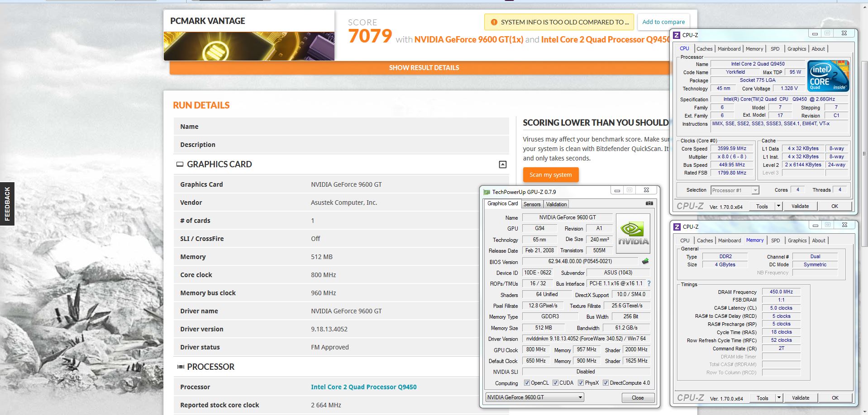Switch to Mainboard tab in upper CPU-Z
This screenshot has width=868, height=415.
pos(729,49)
